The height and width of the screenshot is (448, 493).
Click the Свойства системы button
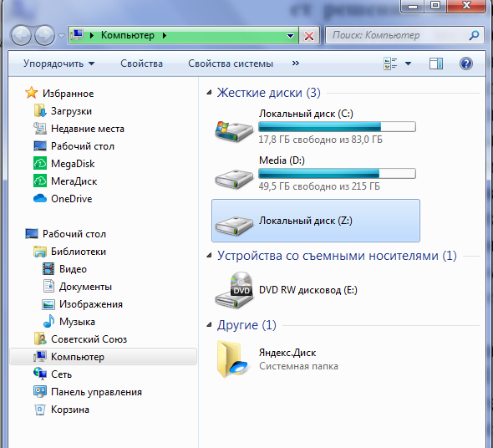tap(231, 64)
